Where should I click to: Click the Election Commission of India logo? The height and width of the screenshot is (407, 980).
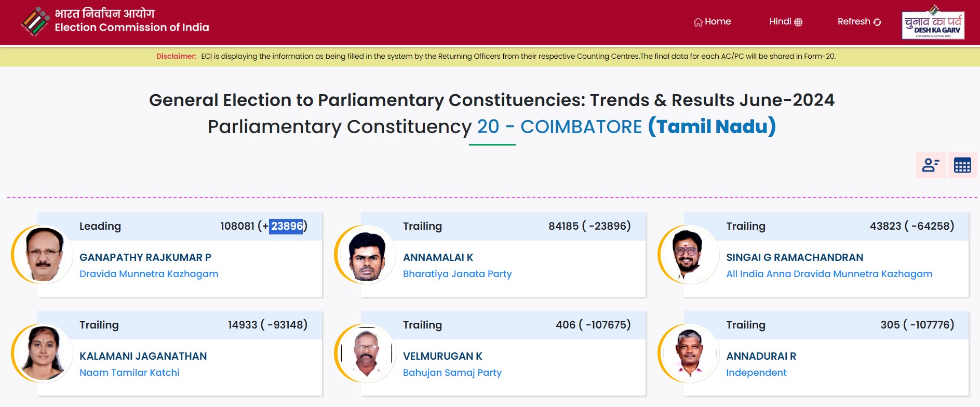click(x=35, y=22)
